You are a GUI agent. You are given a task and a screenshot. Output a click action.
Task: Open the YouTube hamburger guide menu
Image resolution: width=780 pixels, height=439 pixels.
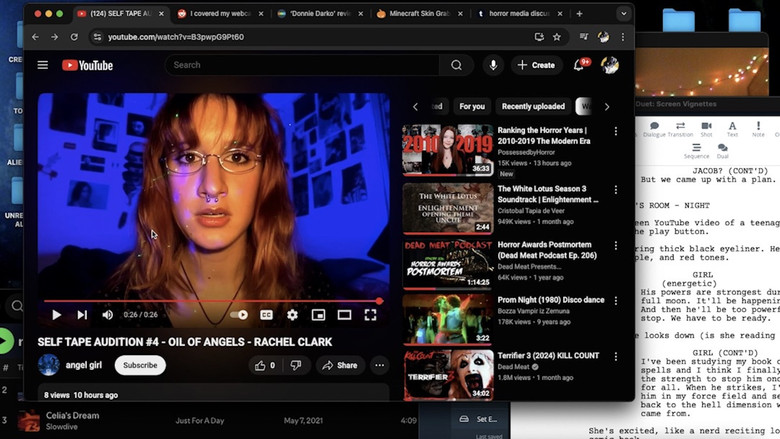43,65
